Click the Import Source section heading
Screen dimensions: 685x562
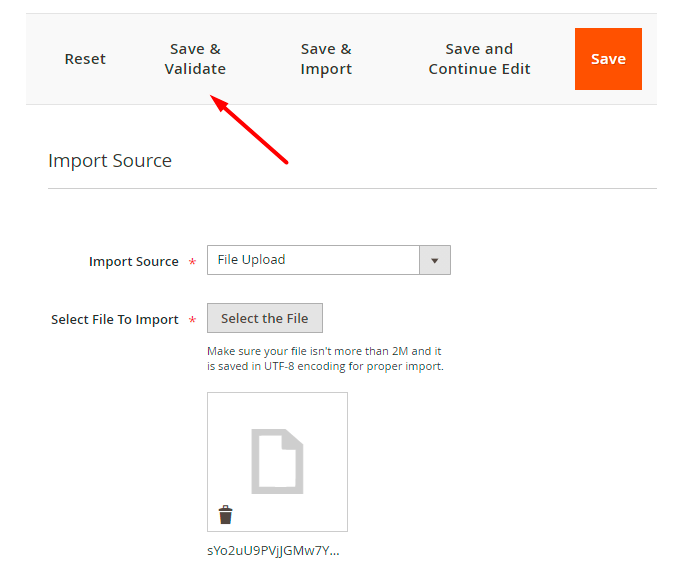(x=110, y=161)
